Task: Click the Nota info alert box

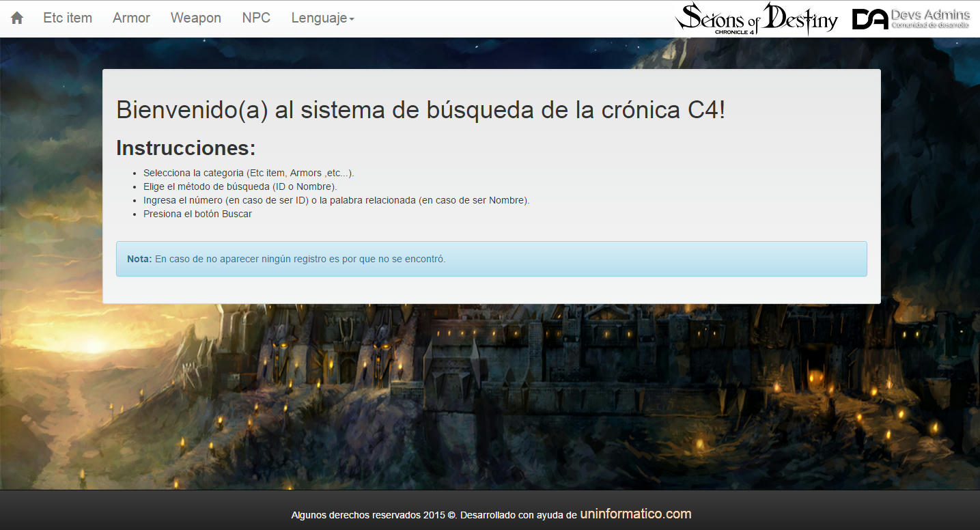Action: tap(492, 259)
